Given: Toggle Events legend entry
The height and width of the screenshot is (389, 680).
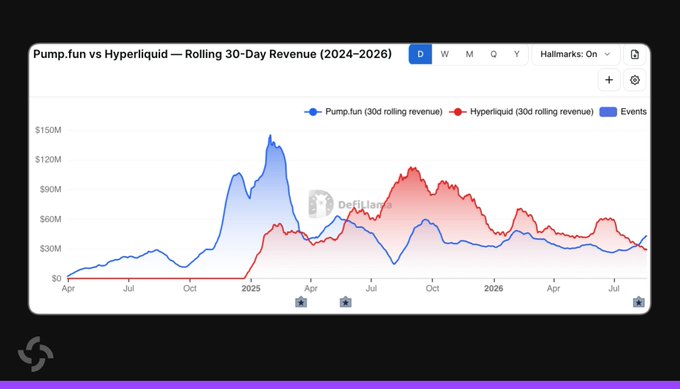Looking at the screenshot, I should pyautogui.click(x=623, y=112).
